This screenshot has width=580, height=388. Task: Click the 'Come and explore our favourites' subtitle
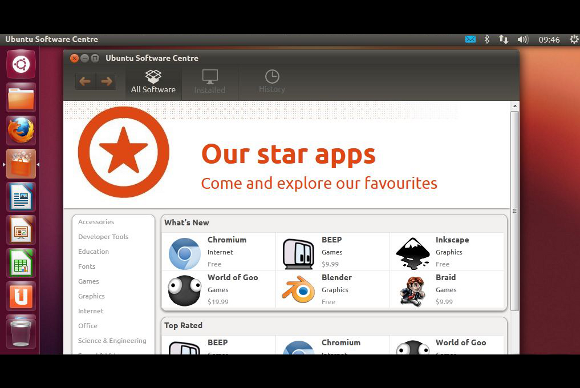click(319, 183)
